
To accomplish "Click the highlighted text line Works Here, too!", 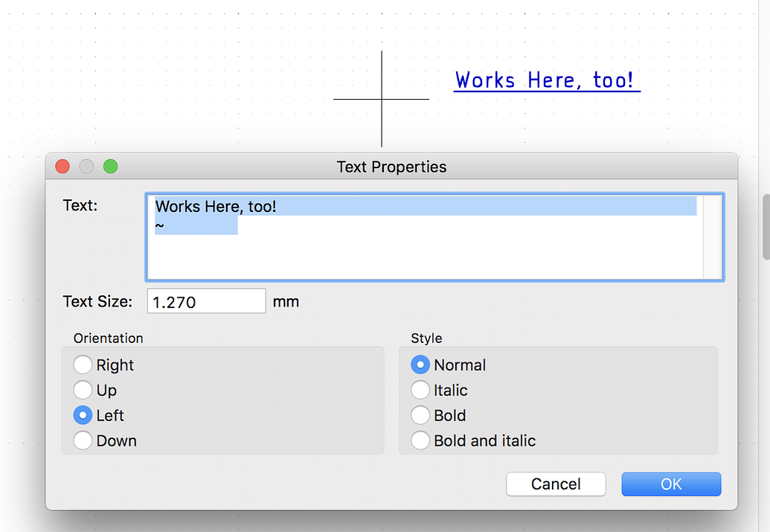I will pyautogui.click(x=216, y=206).
